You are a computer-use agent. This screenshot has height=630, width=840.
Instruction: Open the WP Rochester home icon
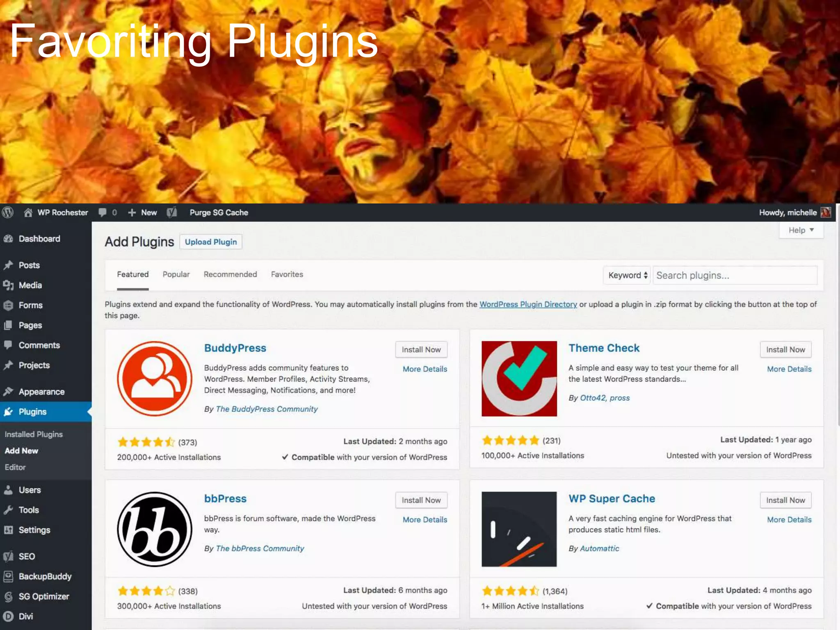[28, 212]
